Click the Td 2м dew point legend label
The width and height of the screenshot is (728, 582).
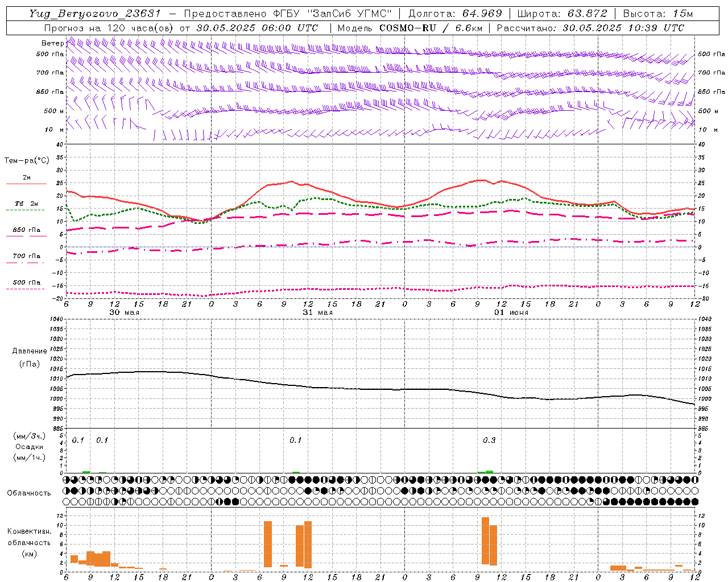[27, 203]
